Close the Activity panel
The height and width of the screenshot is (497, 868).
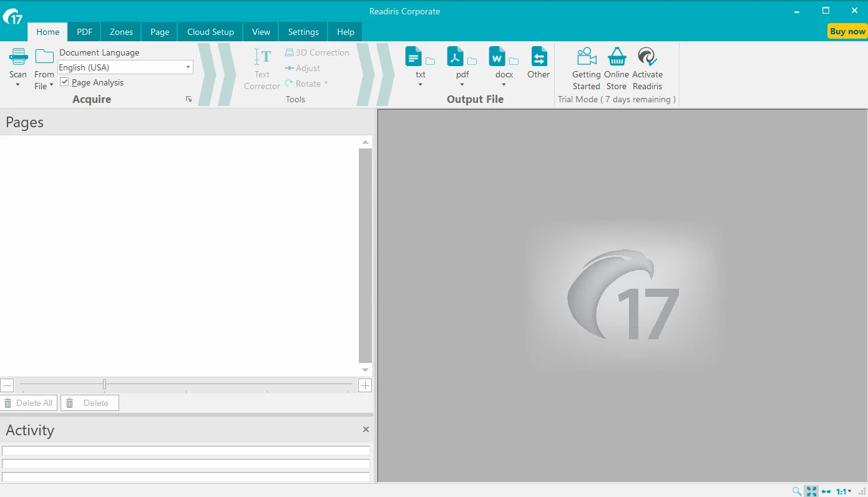click(366, 430)
